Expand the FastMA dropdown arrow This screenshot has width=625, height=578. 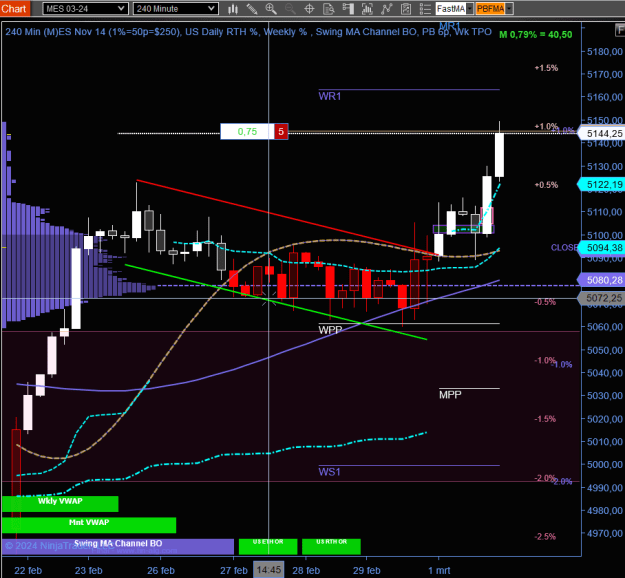(x=470, y=9)
